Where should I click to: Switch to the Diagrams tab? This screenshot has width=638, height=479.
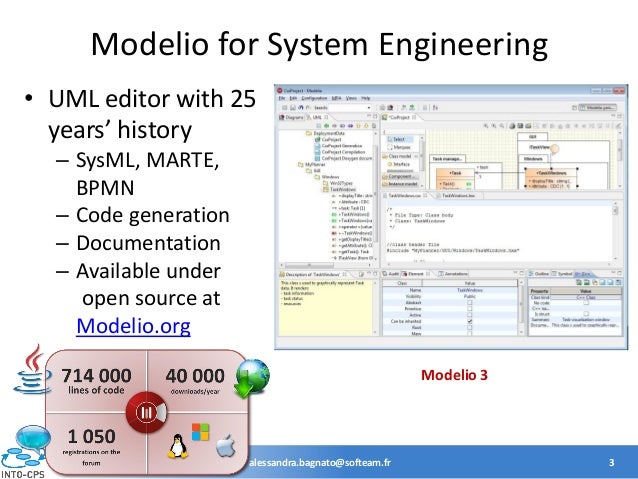(x=291, y=118)
